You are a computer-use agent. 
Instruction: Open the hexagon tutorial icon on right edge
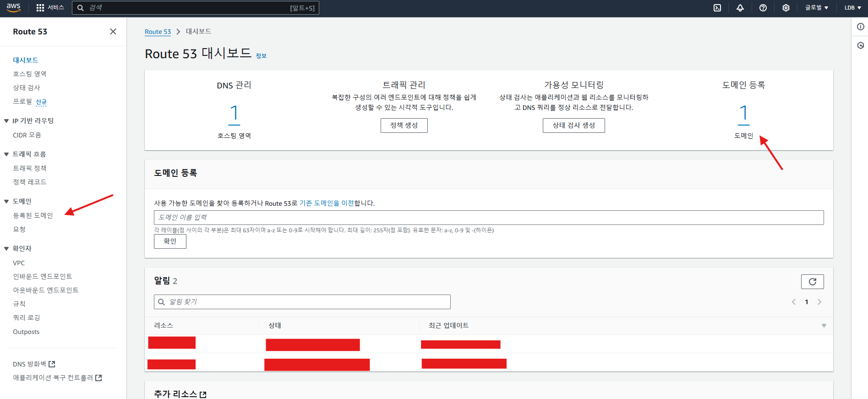click(861, 45)
